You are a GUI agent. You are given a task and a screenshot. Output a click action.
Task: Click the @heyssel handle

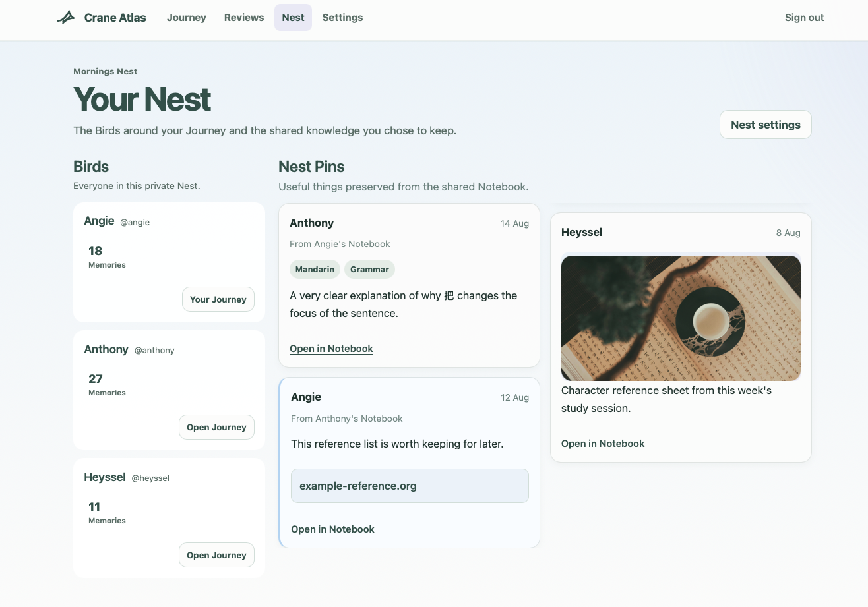coord(150,478)
